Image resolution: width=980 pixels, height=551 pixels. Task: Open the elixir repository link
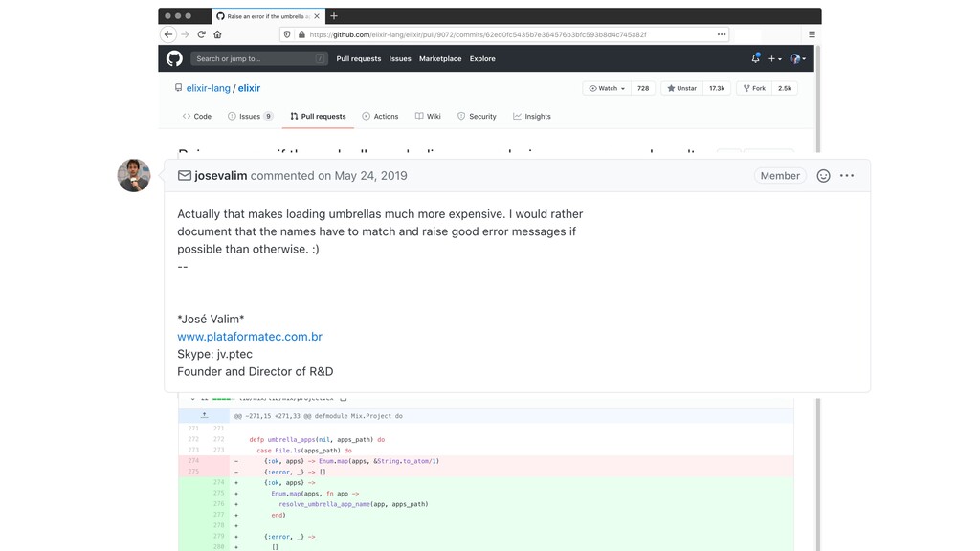click(249, 88)
